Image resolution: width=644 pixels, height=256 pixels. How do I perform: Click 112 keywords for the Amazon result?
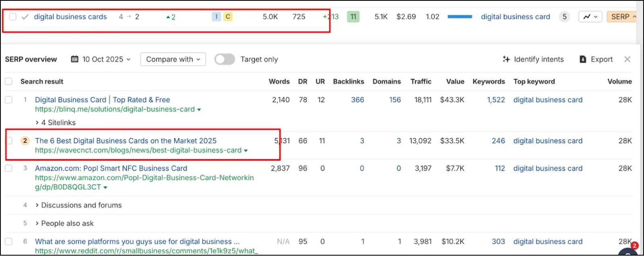pyautogui.click(x=500, y=168)
